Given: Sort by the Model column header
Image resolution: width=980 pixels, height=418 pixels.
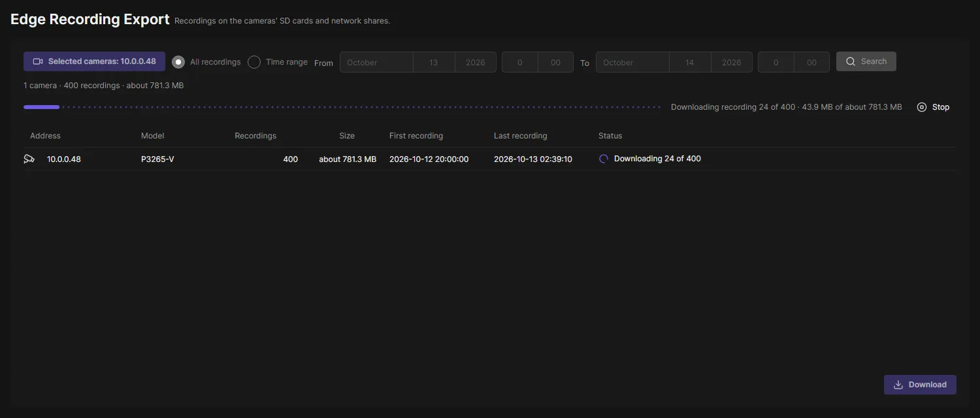Looking at the screenshot, I should (153, 136).
